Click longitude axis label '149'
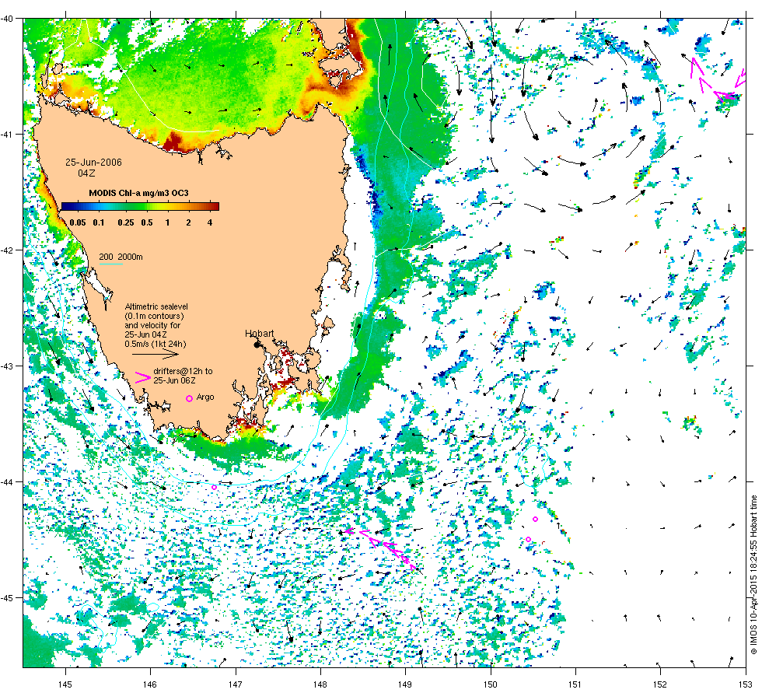Image resolution: width=762 pixels, height=700 pixels. [405, 684]
